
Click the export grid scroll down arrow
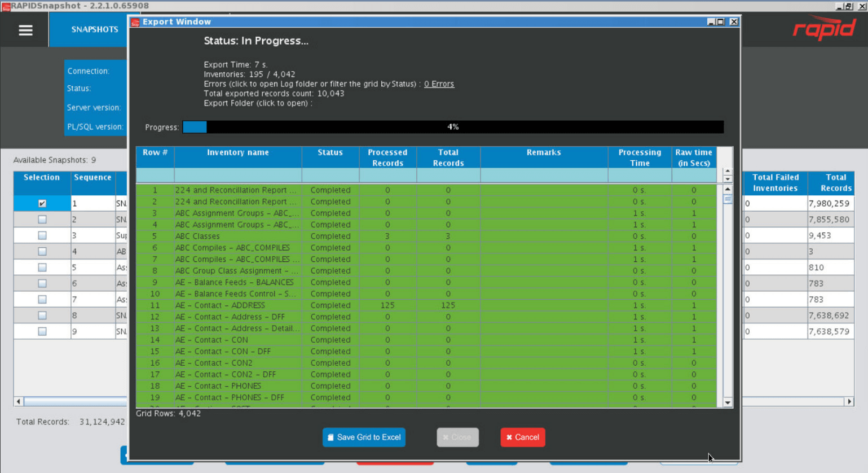tap(728, 402)
